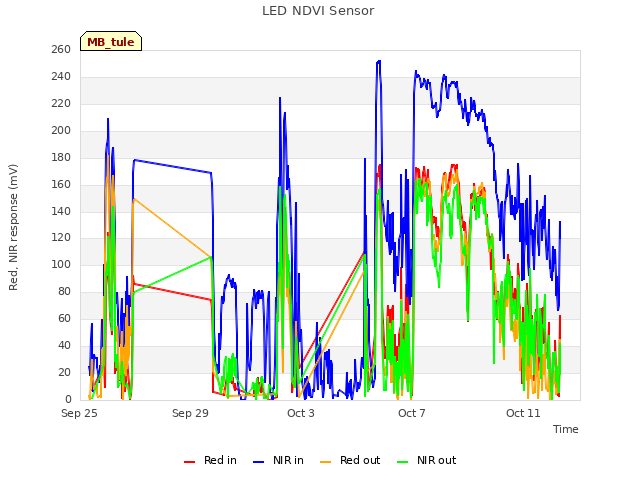
Task: Click the 'Sep 29' x-axis tick label
Action: [x=190, y=413]
